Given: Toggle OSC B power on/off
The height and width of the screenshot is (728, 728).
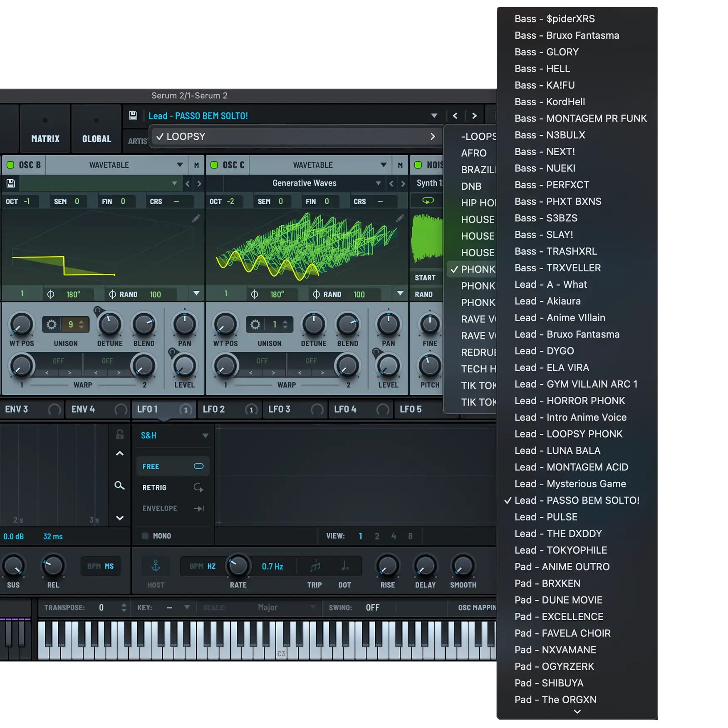Looking at the screenshot, I should coord(10,165).
